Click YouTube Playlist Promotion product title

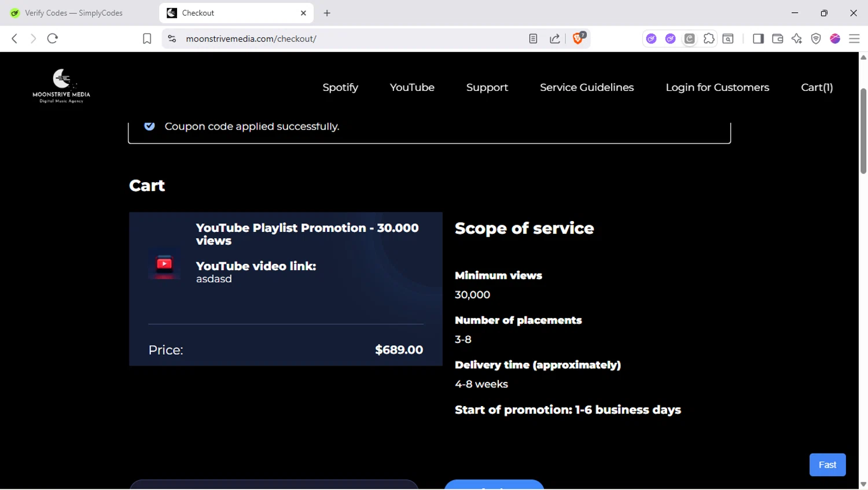pyautogui.click(x=307, y=234)
